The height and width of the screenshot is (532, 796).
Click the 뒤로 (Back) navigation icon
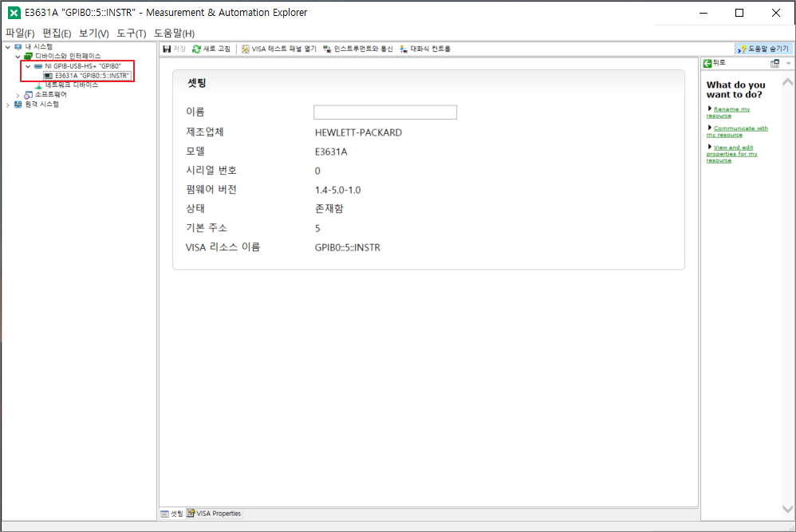point(711,63)
